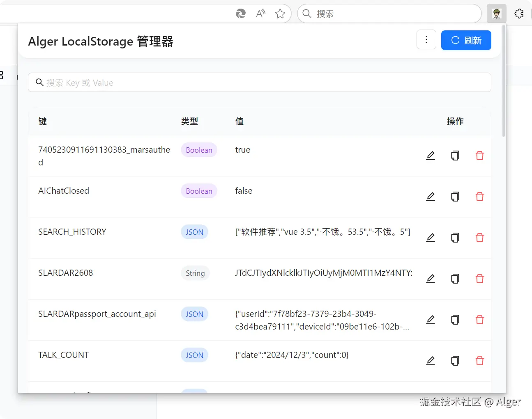Click the 值 column header

(240, 121)
